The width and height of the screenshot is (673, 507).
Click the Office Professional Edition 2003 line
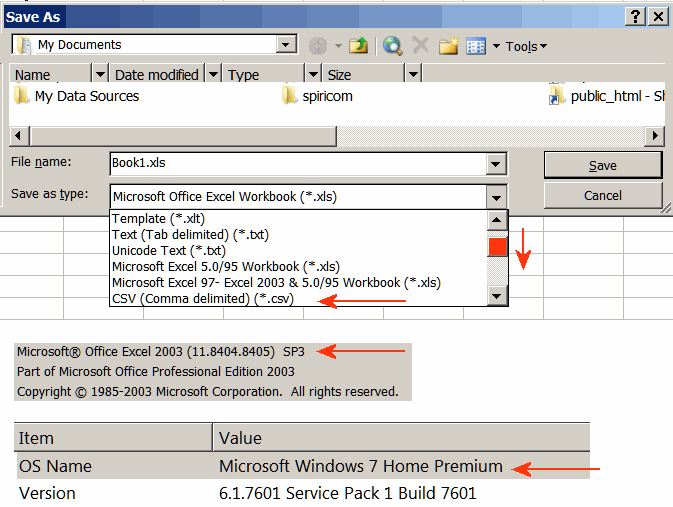click(156, 371)
